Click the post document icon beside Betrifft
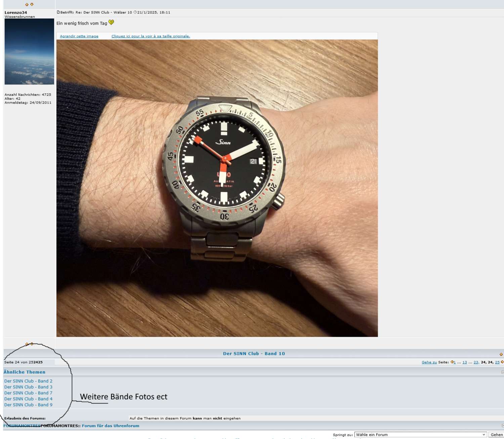Screen dimensions: 504x439 point(58,12)
